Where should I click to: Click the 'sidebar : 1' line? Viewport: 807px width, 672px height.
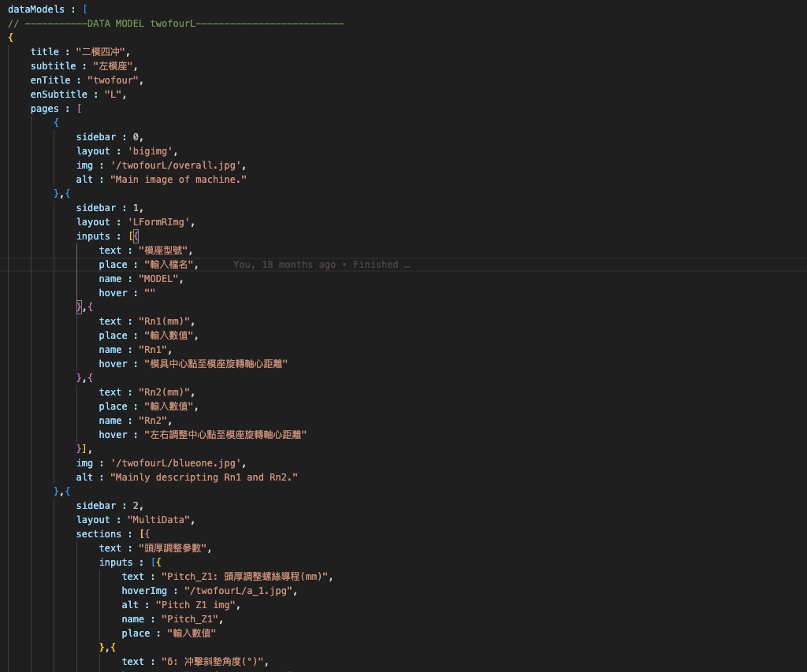point(110,208)
